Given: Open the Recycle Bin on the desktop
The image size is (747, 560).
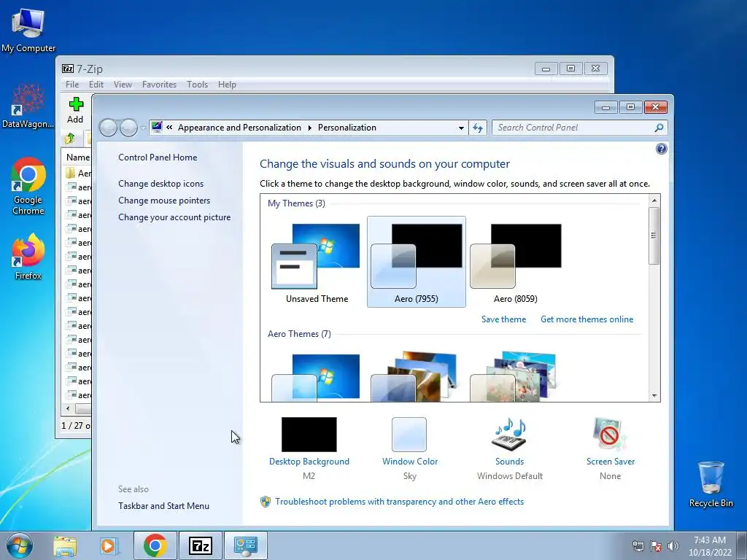Looking at the screenshot, I should (x=711, y=484).
